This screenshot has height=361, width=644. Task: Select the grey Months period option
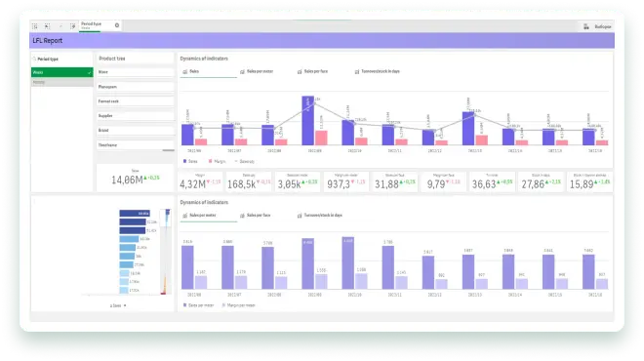(62, 82)
